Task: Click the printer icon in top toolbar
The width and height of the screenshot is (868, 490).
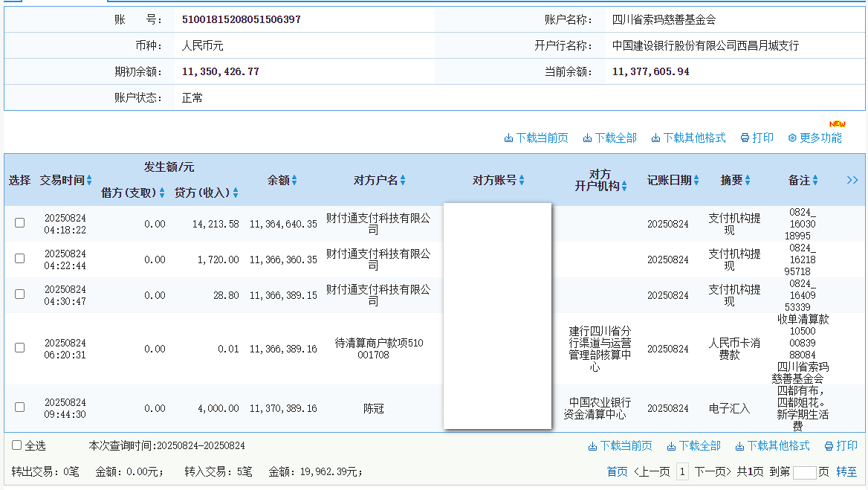Action: point(745,138)
